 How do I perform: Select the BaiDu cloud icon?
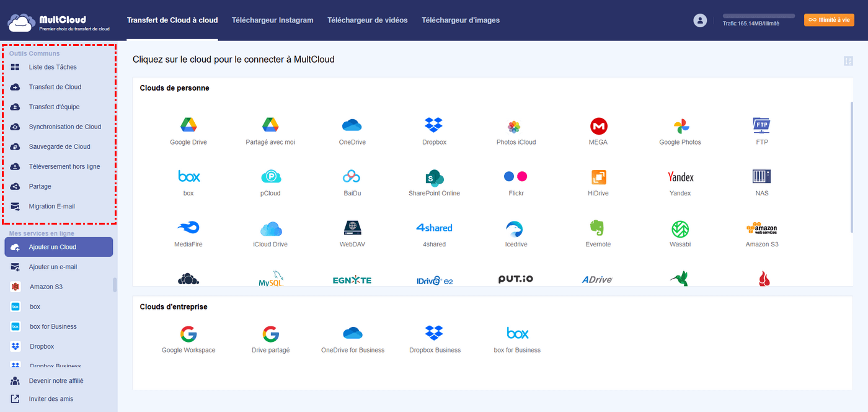(x=352, y=177)
